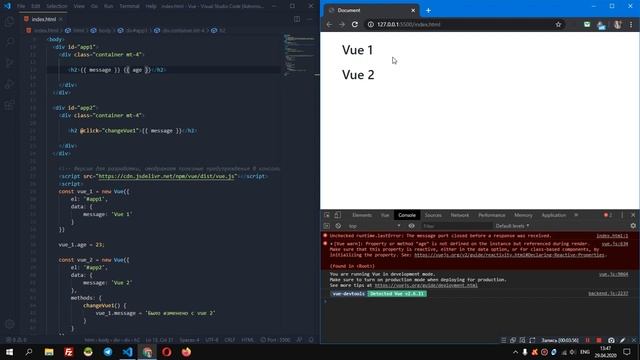
Task: Close the Document tab in Chrome
Action: coord(413,10)
